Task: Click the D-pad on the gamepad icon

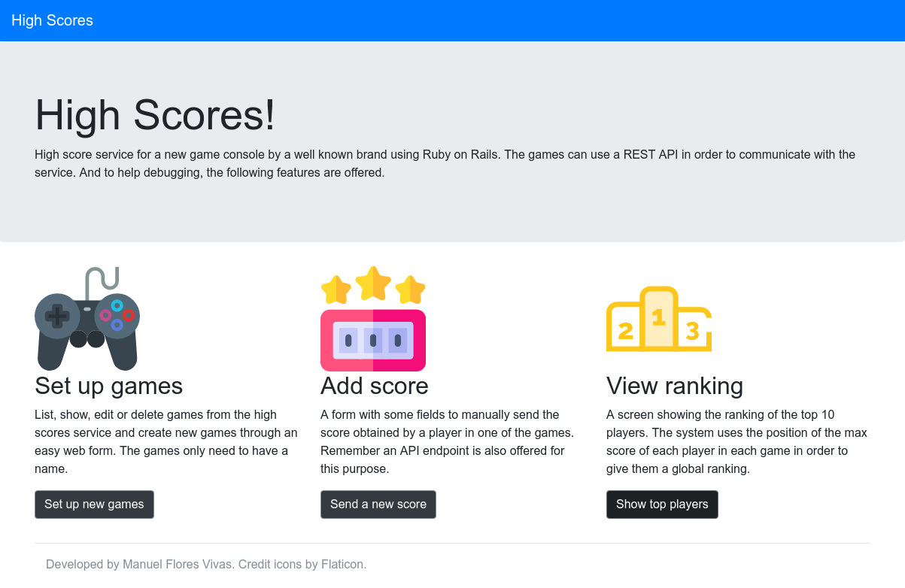Action: pos(57,315)
